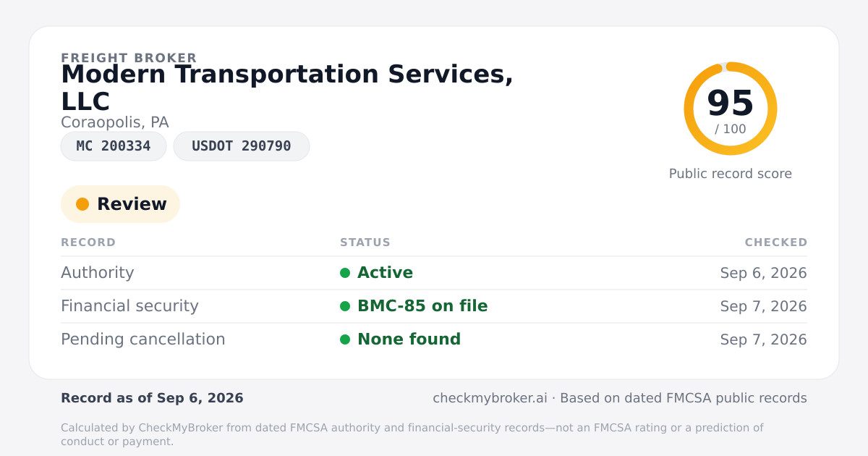Viewport: 868px width, 456px height.
Task: Select the MC 200334 badge
Action: (114, 146)
